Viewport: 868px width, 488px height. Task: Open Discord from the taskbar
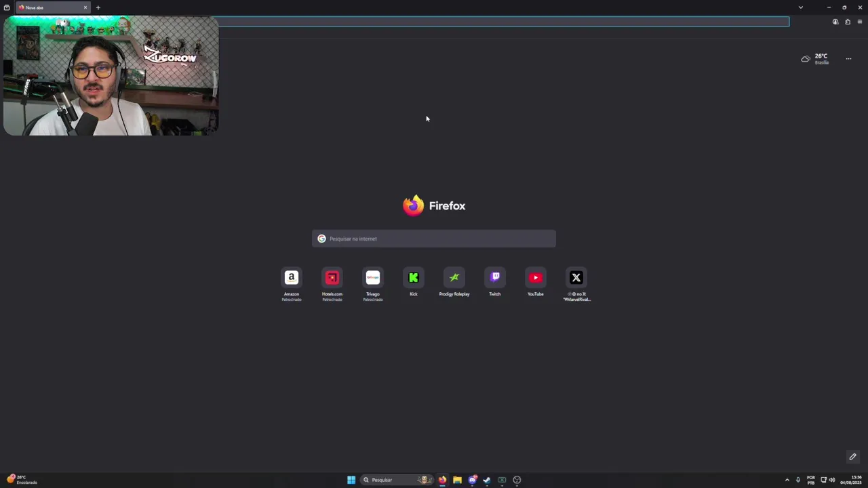[x=472, y=480]
